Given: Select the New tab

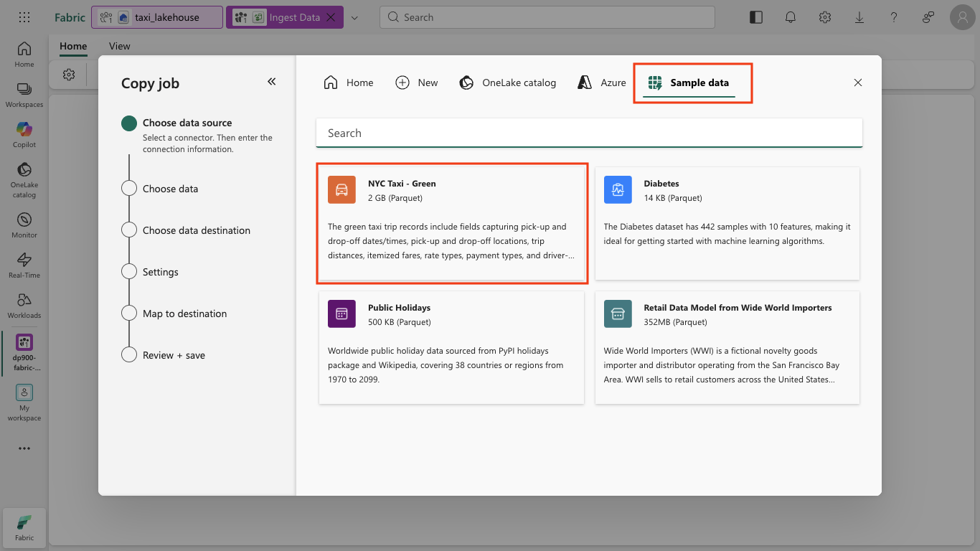Looking at the screenshot, I should pyautogui.click(x=417, y=83).
